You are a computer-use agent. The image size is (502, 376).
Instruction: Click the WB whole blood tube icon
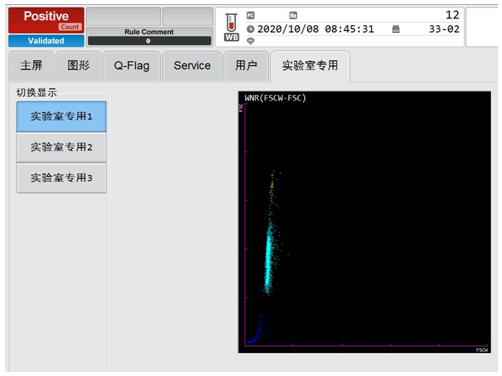point(231,27)
